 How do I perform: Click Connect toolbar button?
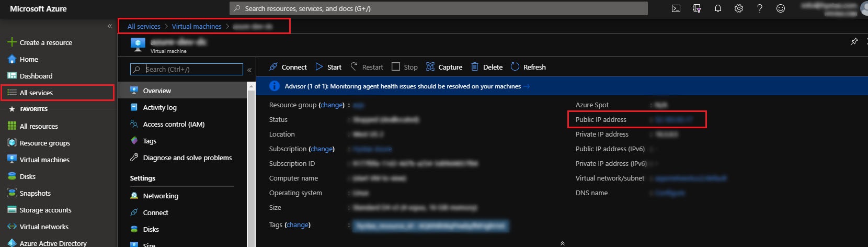[288, 67]
